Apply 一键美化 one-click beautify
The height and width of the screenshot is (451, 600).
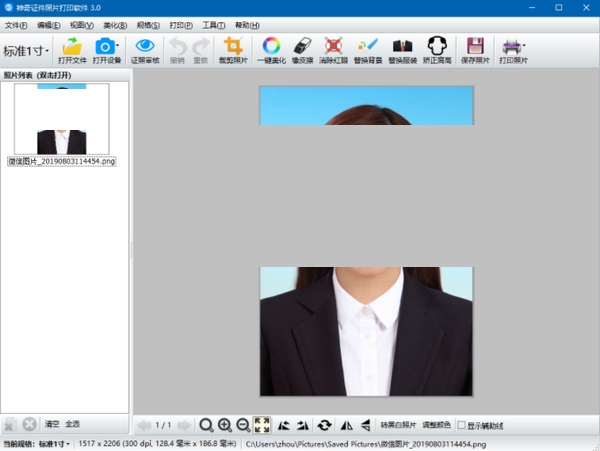point(270,47)
